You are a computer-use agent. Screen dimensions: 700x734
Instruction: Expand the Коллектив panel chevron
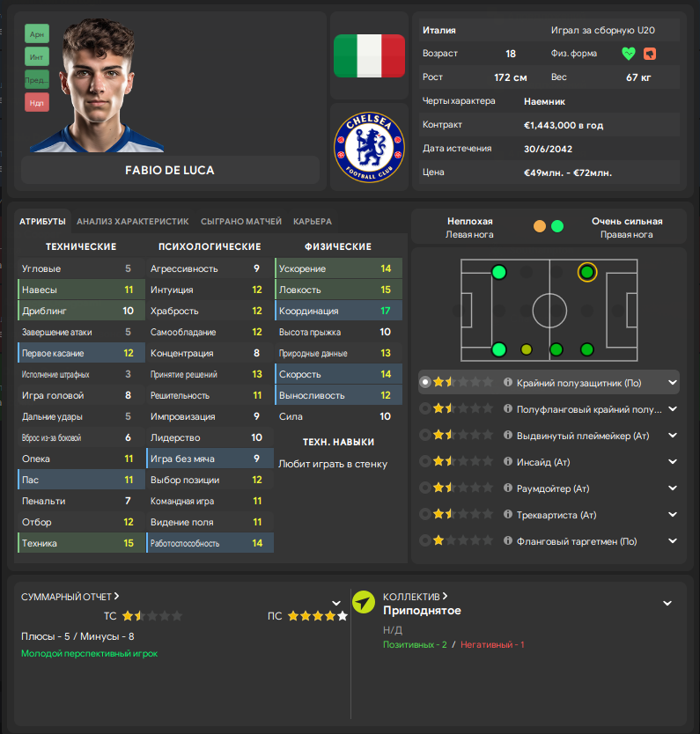667,603
